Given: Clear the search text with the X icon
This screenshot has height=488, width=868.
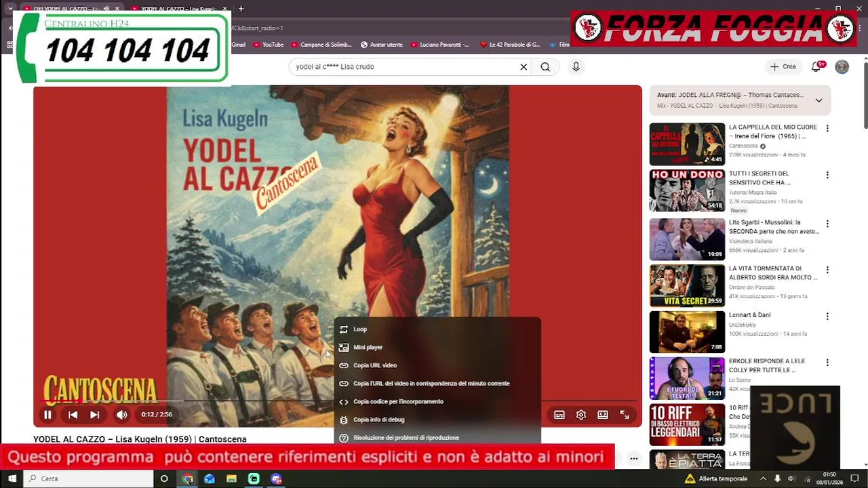Looking at the screenshot, I should coord(524,67).
